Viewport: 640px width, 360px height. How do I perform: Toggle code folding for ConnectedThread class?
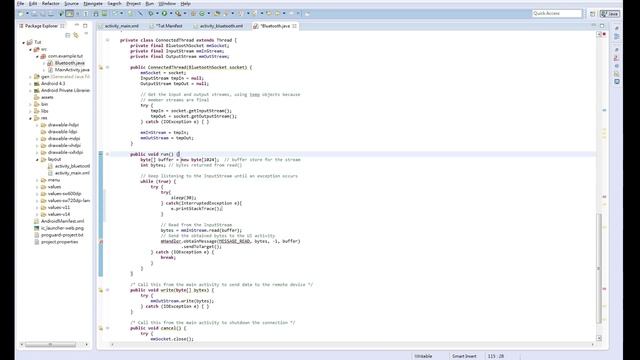108,40
